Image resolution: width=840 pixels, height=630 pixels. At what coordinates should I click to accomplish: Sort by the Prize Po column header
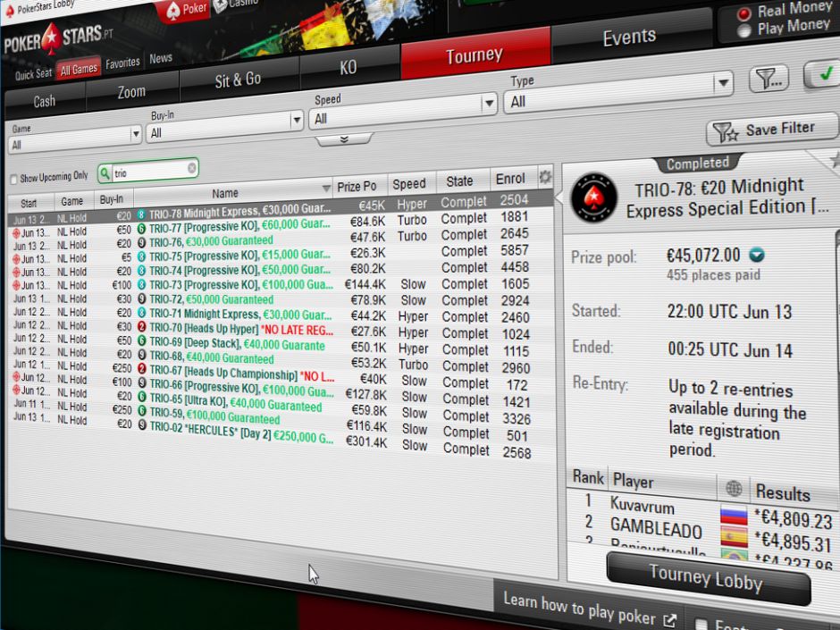pos(357,186)
